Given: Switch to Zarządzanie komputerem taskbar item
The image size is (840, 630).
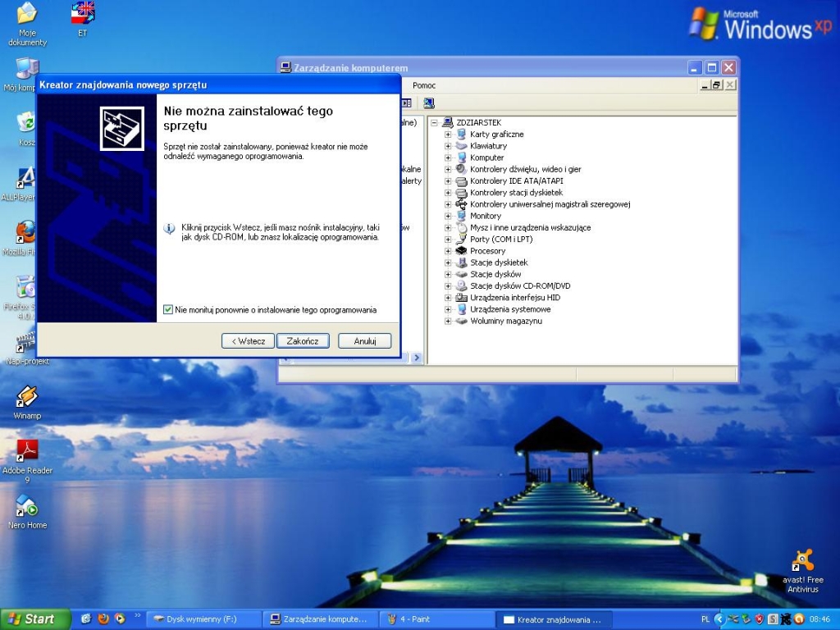Looking at the screenshot, I should click(321, 619).
